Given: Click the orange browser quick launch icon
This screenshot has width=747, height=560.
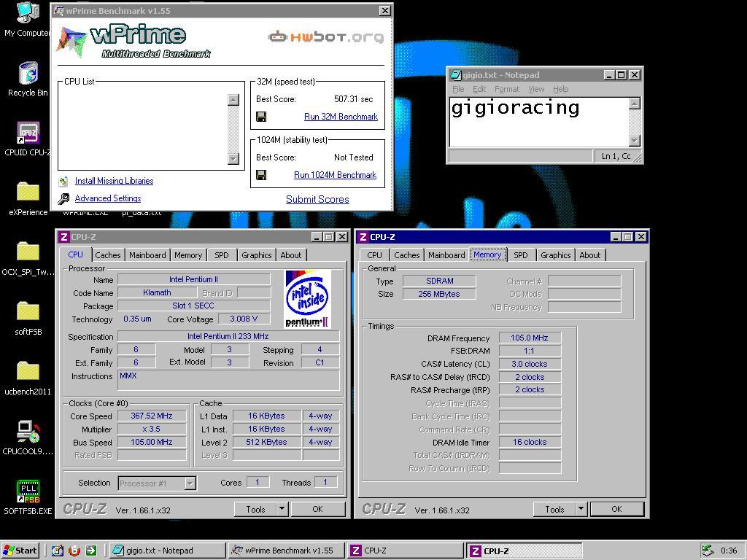Looking at the screenshot, I should pos(74,551).
